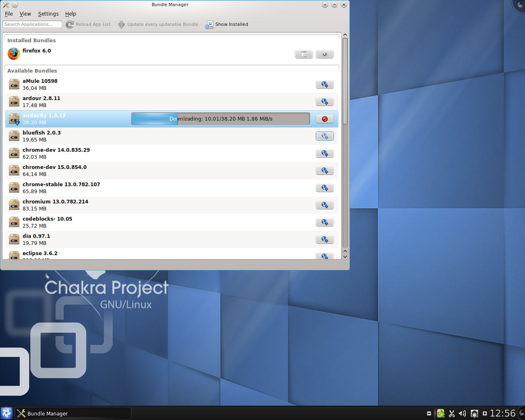
Task: Download the dia 0.97.1 bundle
Action: 325,240
